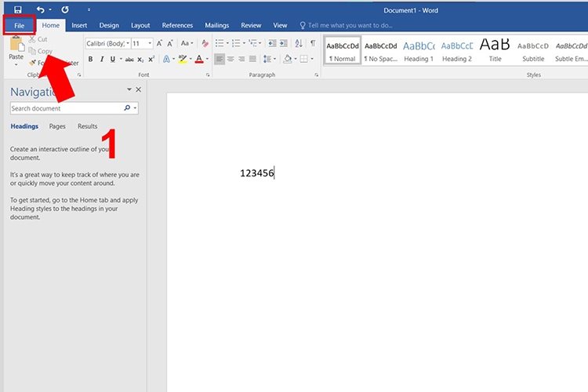Click the Decrease Indent icon
The image size is (588, 392).
click(x=272, y=44)
